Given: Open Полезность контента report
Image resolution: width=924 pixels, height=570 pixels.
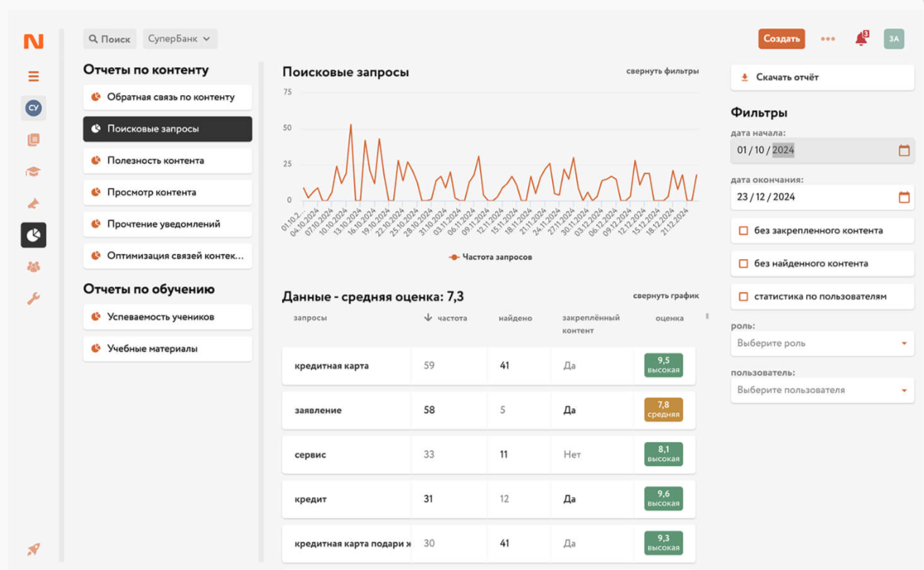Looking at the screenshot, I should pyautogui.click(x=168, y=160).
